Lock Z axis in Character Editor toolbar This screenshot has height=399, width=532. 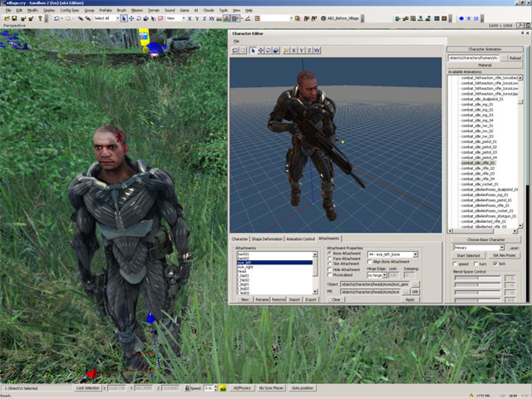coord(309,50)
